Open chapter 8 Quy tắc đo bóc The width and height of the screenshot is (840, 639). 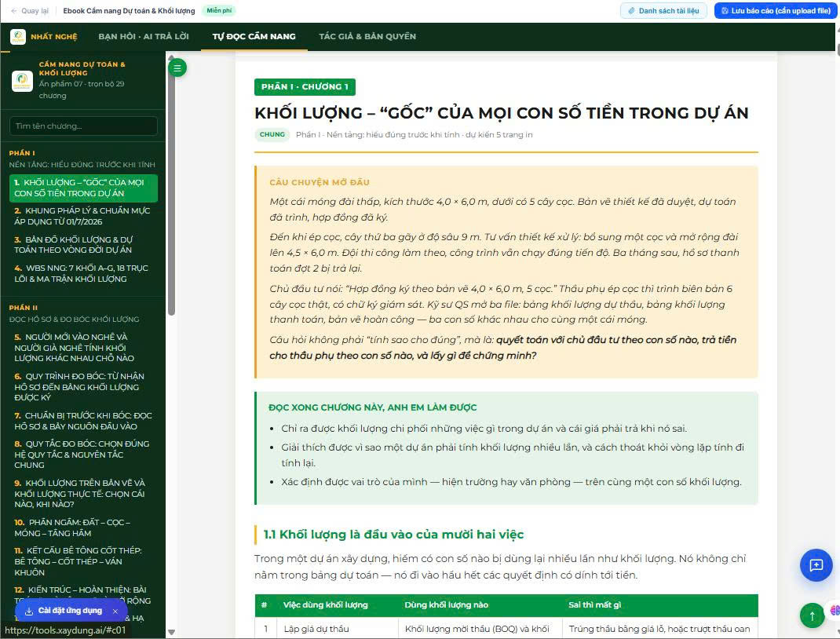click(83, 455)
